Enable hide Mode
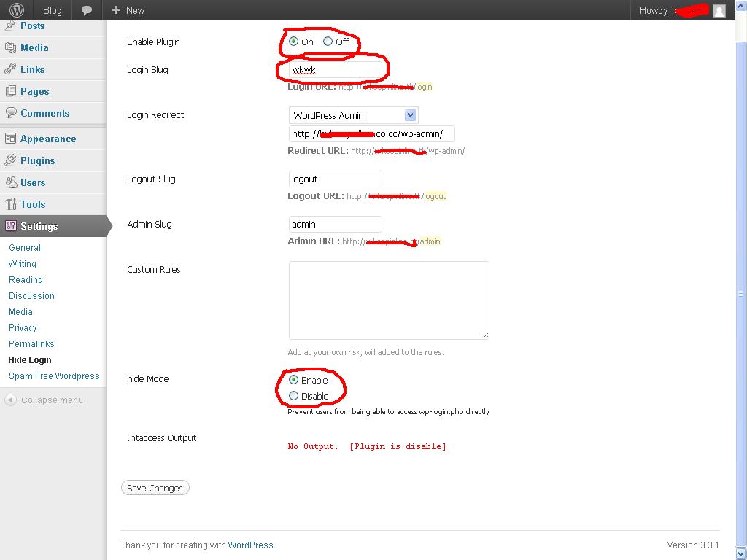This screenshot has width=747, height=560. 293,380
